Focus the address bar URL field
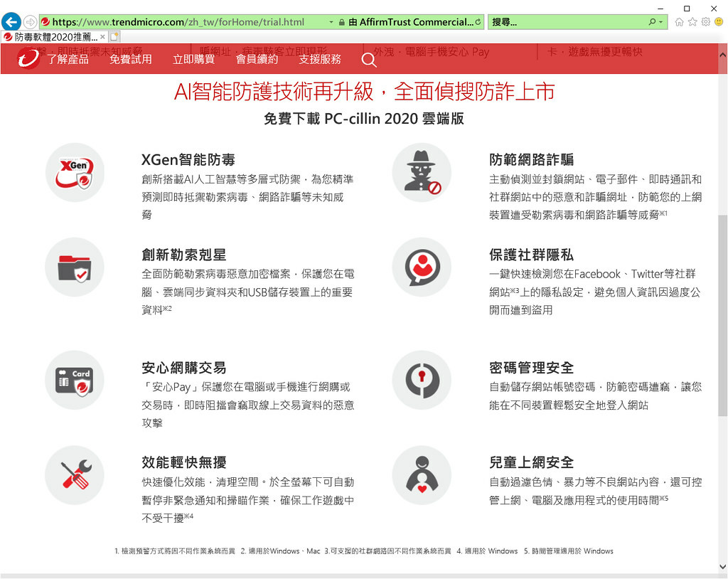The width and height of the screenshot is (728, 579). 183,22
